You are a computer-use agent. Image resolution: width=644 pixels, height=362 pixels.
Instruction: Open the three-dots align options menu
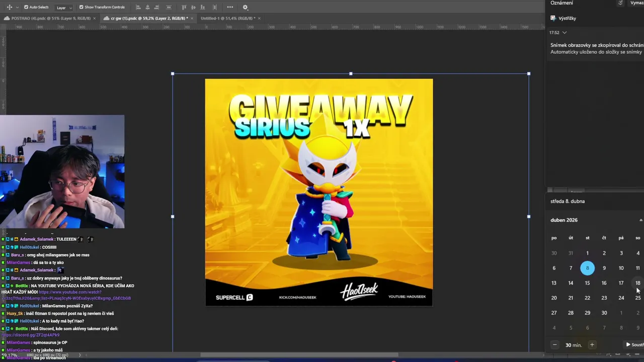point(230,7)
